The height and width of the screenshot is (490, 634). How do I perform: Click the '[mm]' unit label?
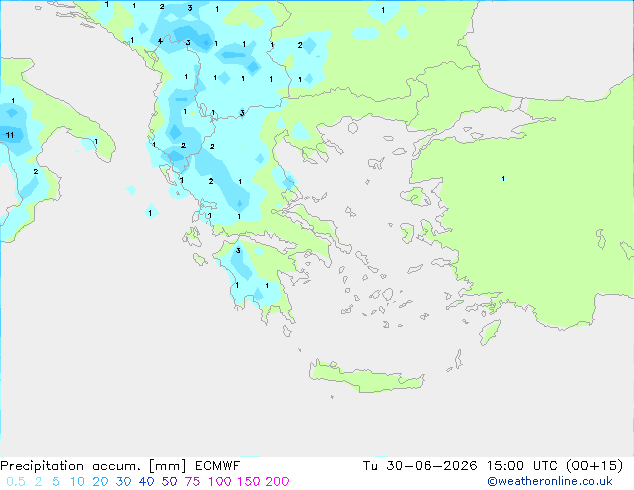point(168,466)
